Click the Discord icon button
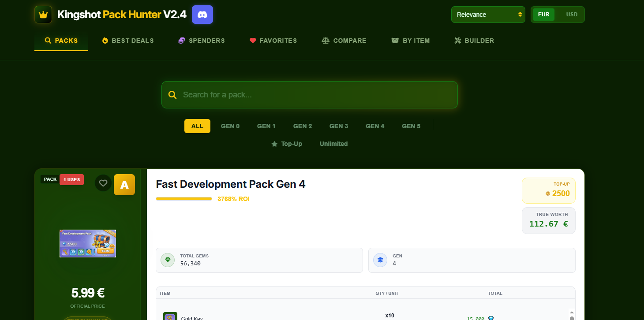 coord(202,15)
